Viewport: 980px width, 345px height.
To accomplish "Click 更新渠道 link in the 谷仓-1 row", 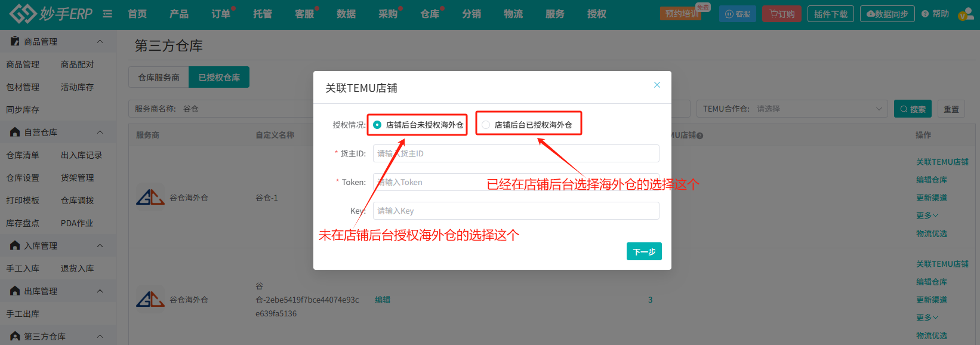I will point(932,198).
